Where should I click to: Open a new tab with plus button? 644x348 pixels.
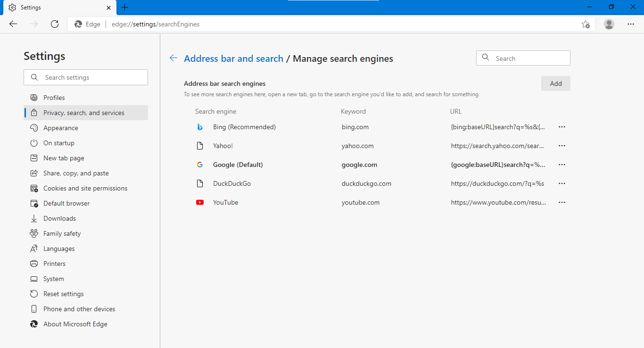[125, 8]
